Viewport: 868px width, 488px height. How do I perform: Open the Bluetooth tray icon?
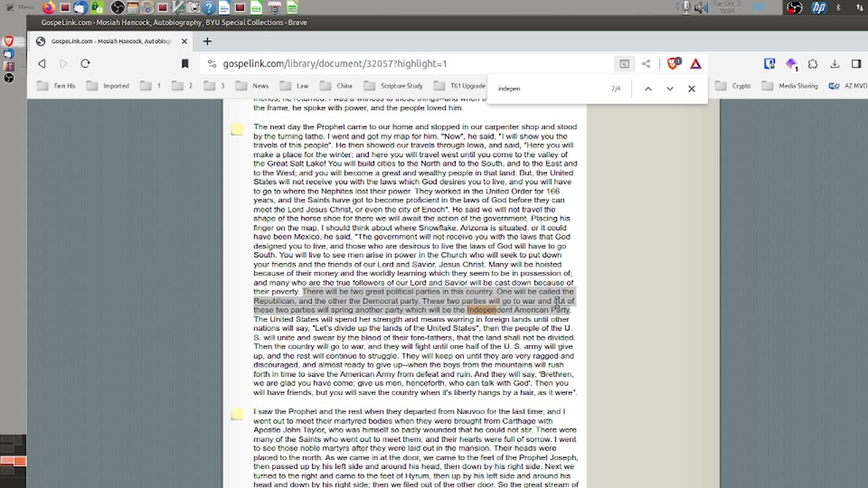coord(838,7)
